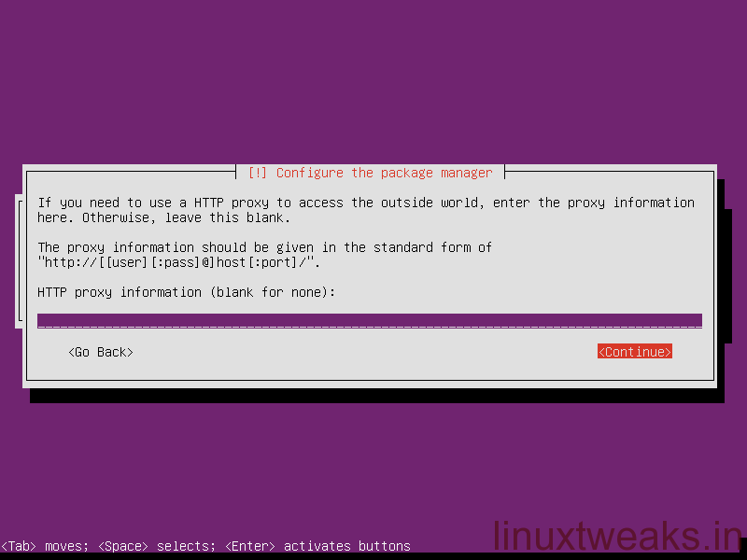Click the <Enter> activates buttons hint
747x560 pixels.
[x=317, y=546]
